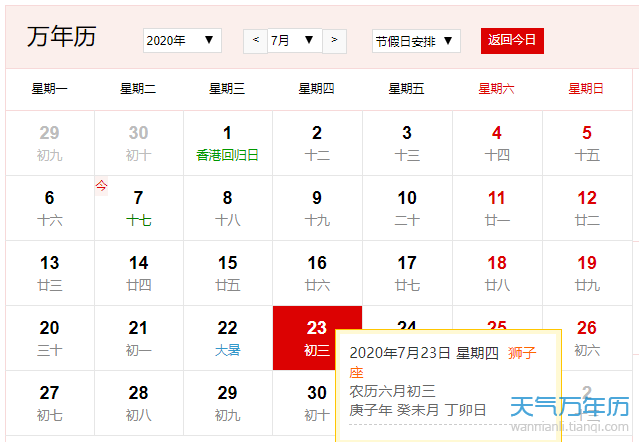
Task: Select the highlighted July 23 cell
Action: pyautogui.click(x=317, y=338)
